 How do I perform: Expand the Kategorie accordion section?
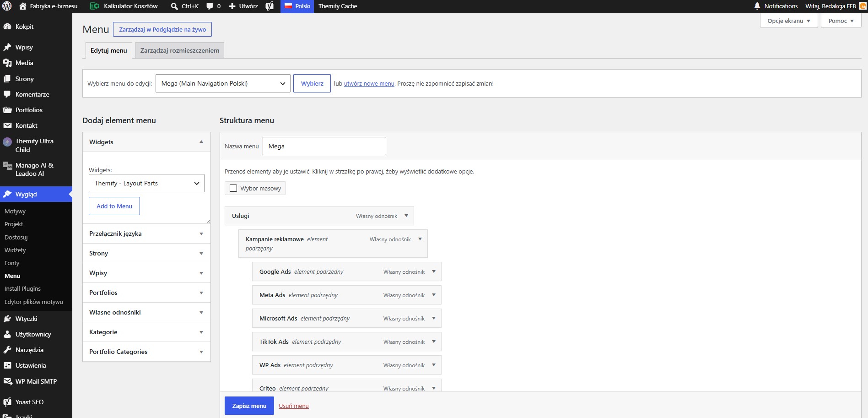tap(146, 332)
